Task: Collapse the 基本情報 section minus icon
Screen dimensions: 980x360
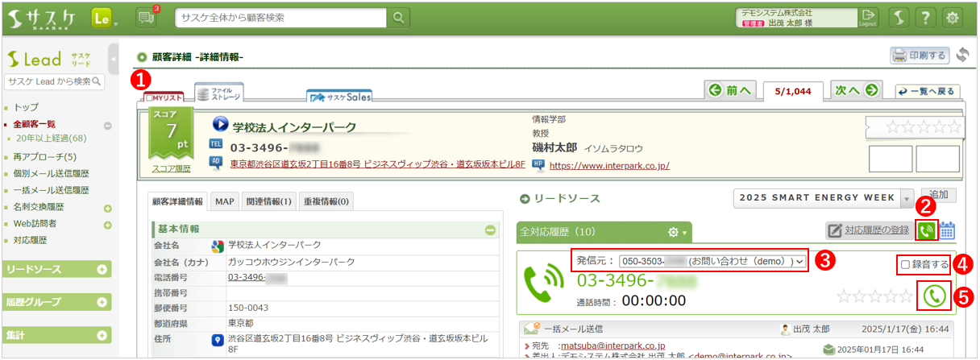Action: pyautogui.click(x=490, y=230)
